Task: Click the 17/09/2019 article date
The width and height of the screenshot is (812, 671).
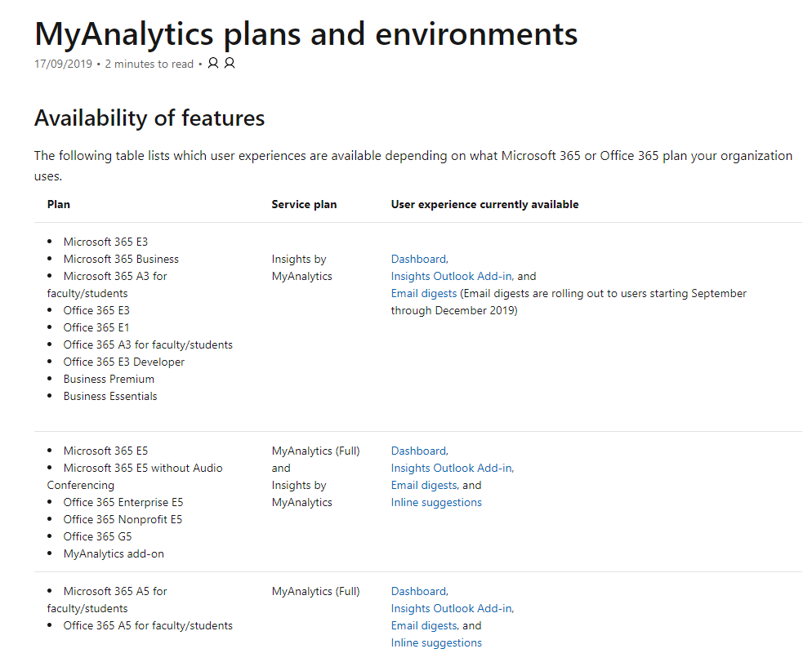Action: click(x=63, y=64)
